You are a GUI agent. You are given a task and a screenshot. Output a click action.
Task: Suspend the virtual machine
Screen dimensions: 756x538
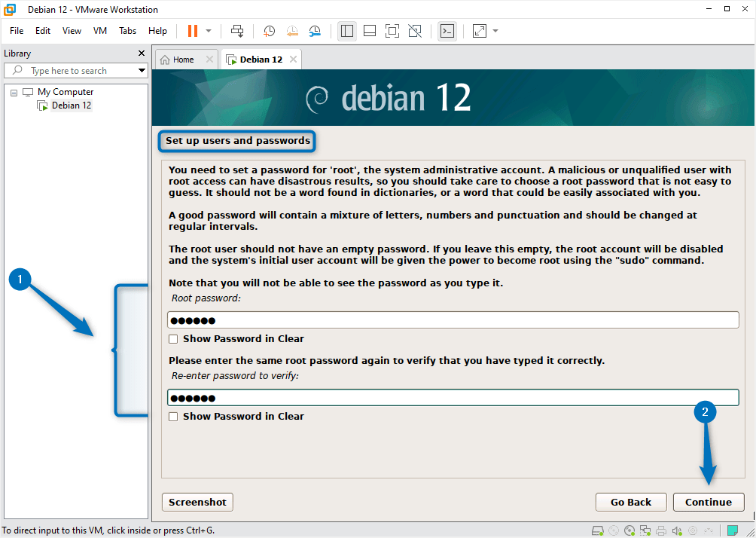(193, 31)
